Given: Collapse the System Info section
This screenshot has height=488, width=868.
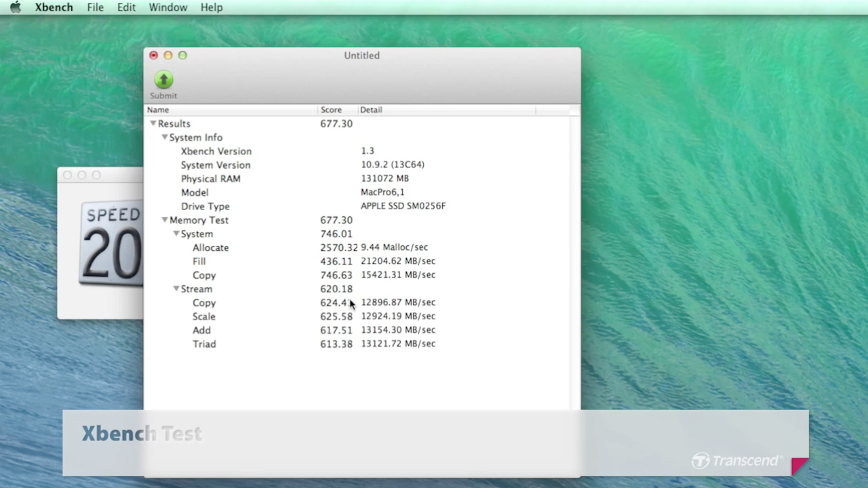Looking at the screenshot, I should 164,138.
